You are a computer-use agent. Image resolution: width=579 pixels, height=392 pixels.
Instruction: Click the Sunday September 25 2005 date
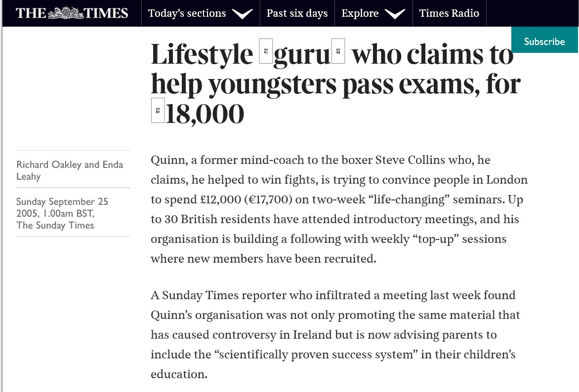[62, 207]
